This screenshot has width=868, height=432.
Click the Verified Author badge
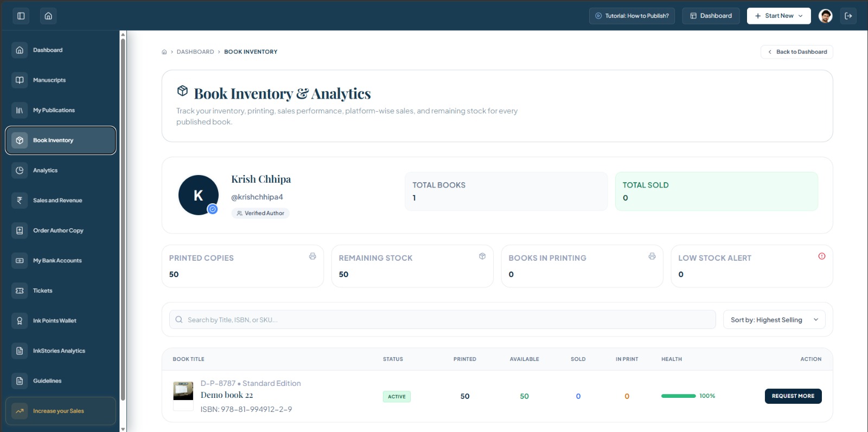(x=260, y=214)
